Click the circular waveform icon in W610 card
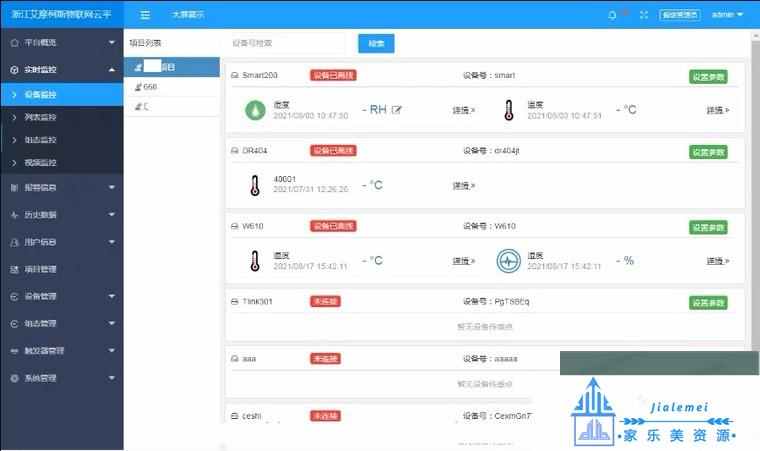This screenshot has width=760, height=451. pyautogui.click(x=508, y=261)
